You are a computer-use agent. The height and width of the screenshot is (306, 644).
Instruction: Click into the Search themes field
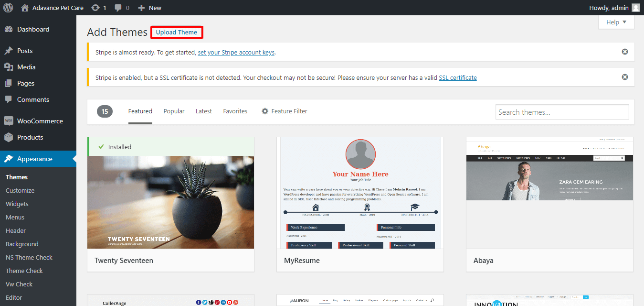562,112
